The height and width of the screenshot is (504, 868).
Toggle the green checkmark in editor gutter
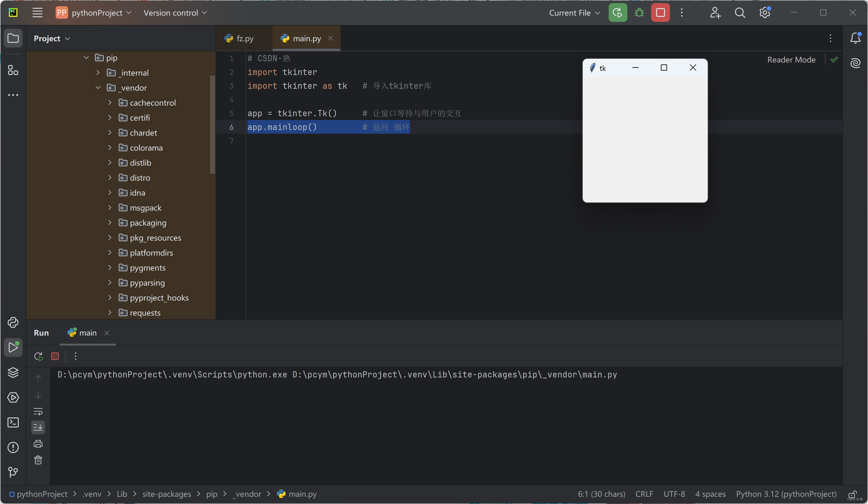click(x=834, y=59)
